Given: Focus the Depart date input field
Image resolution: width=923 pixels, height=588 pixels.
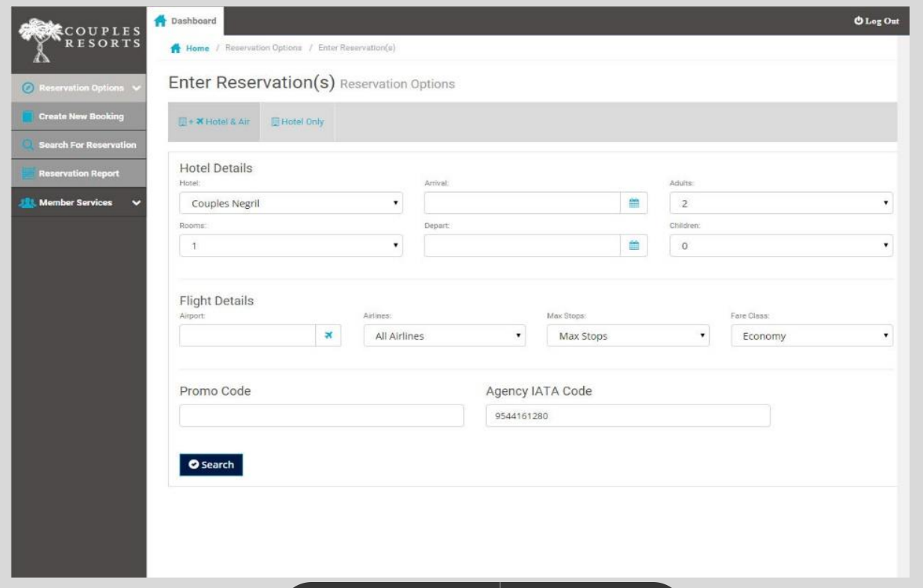Looking at the screenshot, I should (523, 245).
